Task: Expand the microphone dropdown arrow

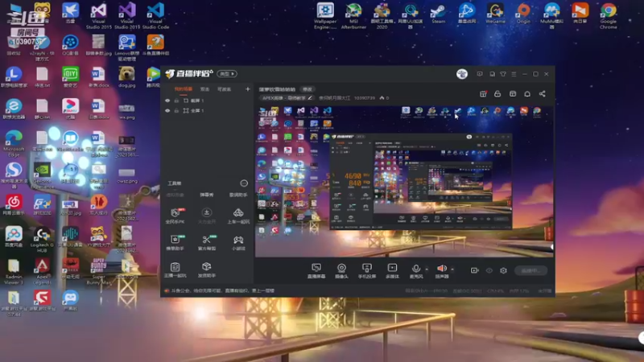Action: click(427, 269)
